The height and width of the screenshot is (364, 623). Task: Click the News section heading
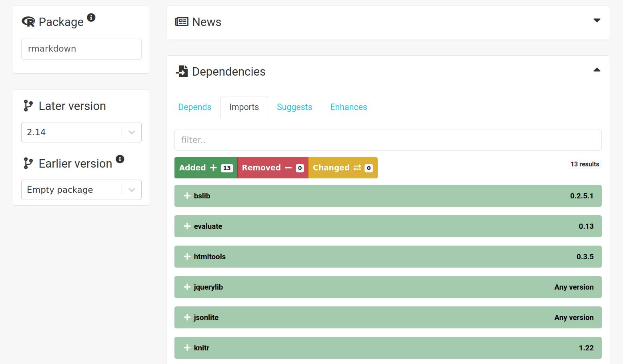(x=206, y=22)
